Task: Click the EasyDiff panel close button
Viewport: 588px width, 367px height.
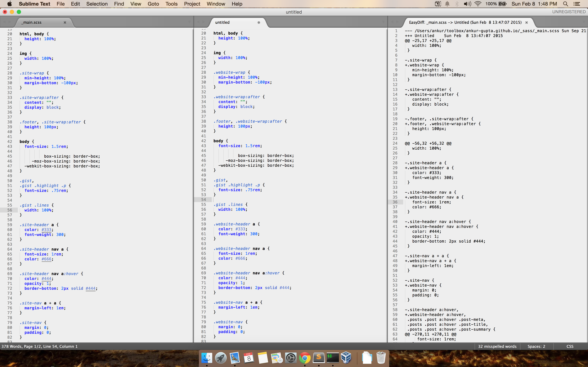Action: pyautogui.click(x=526, y=22)
